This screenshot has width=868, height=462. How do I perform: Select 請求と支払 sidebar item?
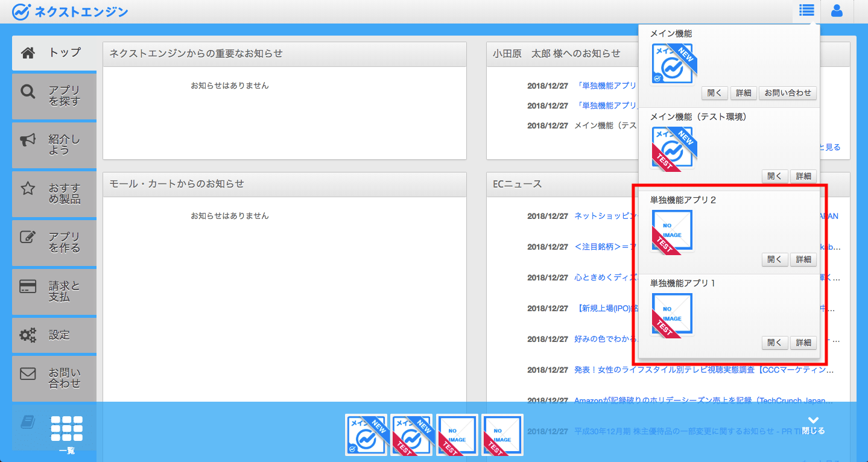54,291
